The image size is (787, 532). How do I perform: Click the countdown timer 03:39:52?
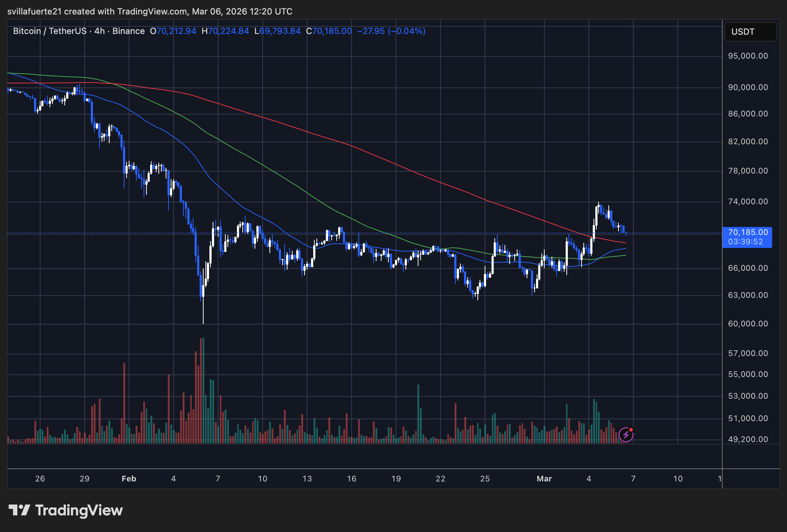pyautogui.click(x=745, y=242)
